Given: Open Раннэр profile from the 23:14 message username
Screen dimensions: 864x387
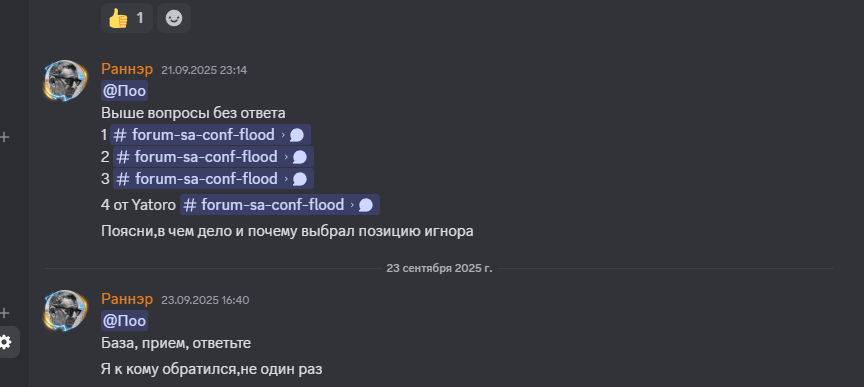Looking at the screenshot, I should (x=127, y=69).
